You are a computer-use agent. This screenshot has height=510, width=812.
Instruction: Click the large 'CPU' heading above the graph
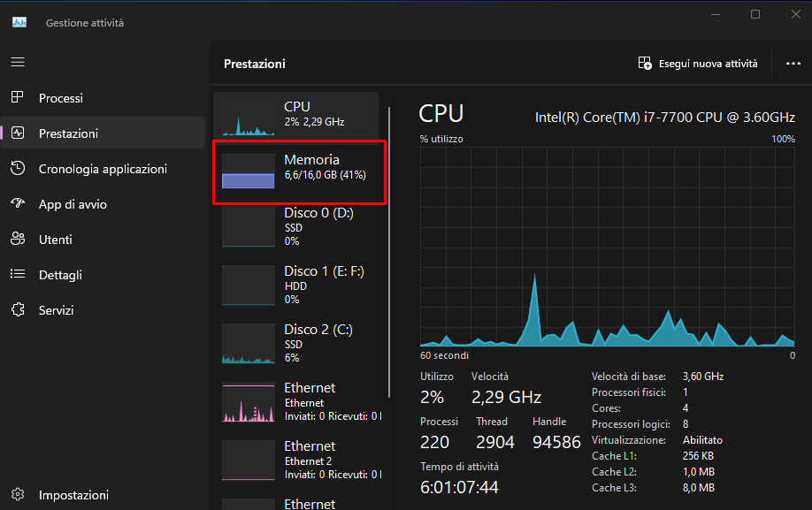(440, 114)
